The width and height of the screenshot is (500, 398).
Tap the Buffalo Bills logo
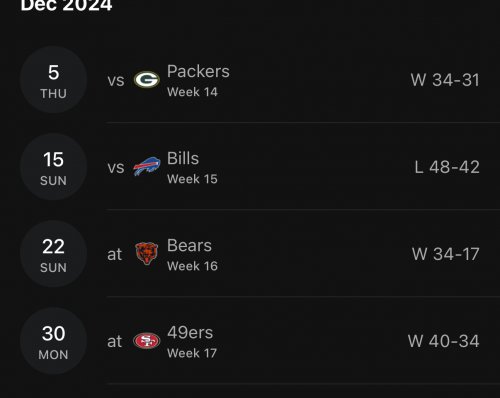[x=147, y=166]
